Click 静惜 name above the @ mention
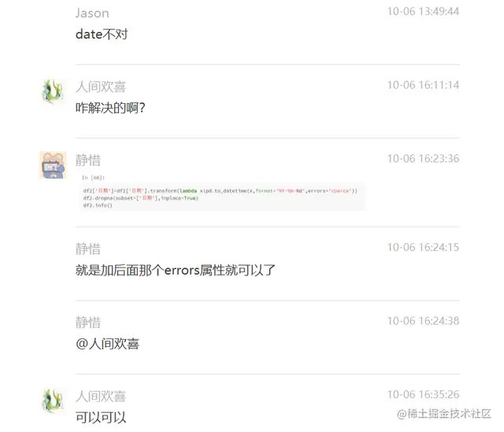Image resolution: width=504 pixels, height=432 pixels. pos(88,322)
